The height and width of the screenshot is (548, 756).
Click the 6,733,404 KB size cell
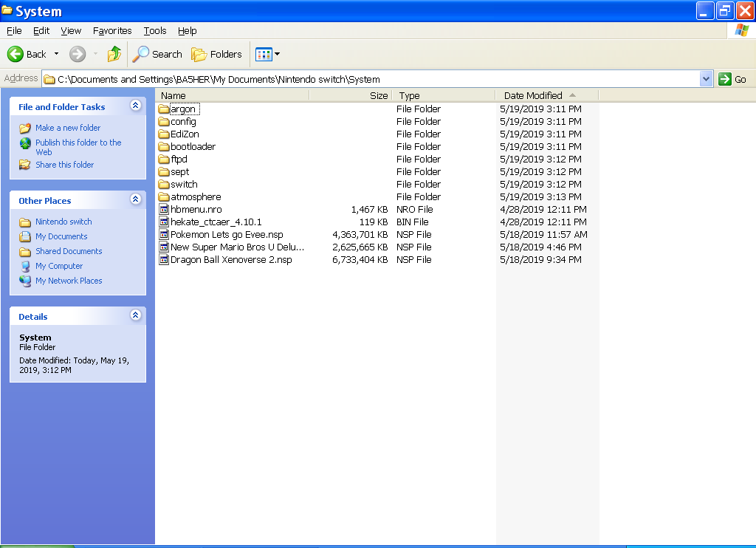point(360,259)
